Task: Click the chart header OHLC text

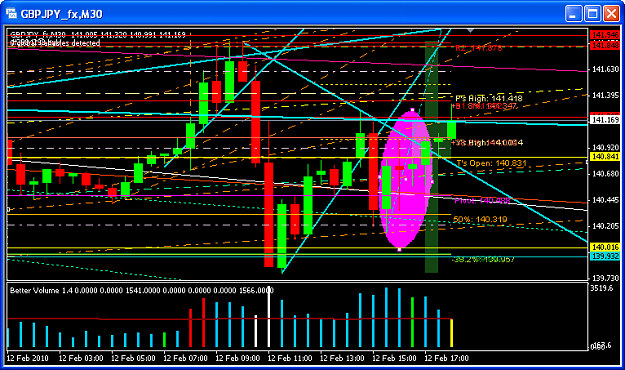Action: tap(98, 35)
